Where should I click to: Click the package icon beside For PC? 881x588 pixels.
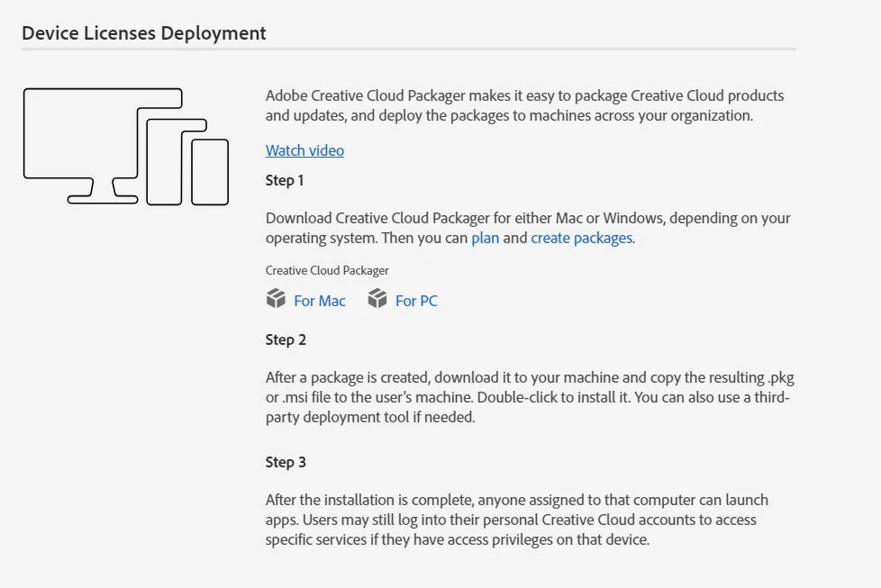(377, 299)
